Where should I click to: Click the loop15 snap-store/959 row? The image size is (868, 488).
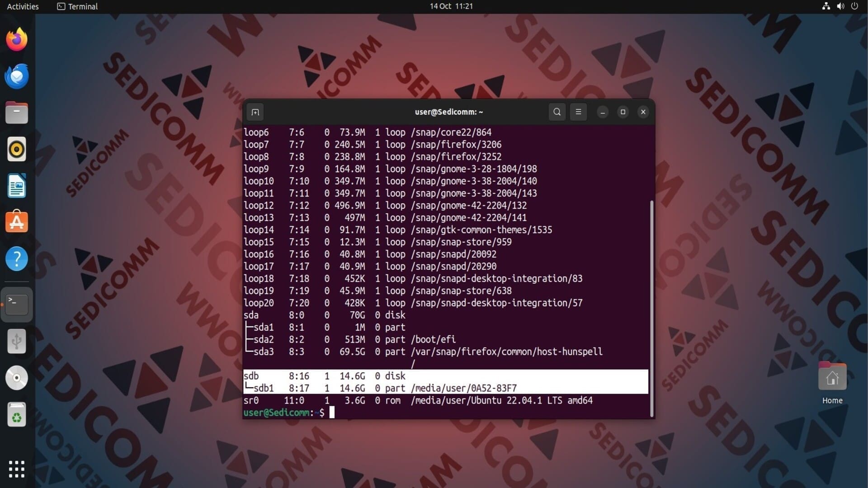(x=377, y=242)
